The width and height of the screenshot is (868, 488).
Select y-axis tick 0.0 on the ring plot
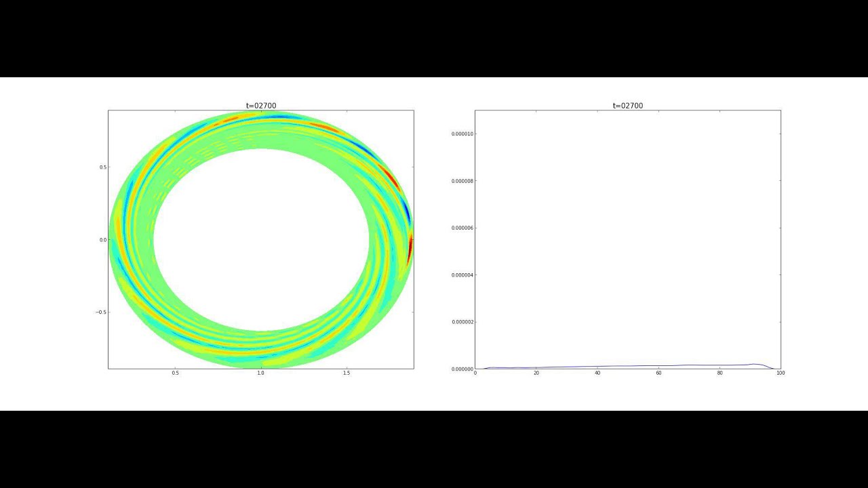(x=103, y=240)
